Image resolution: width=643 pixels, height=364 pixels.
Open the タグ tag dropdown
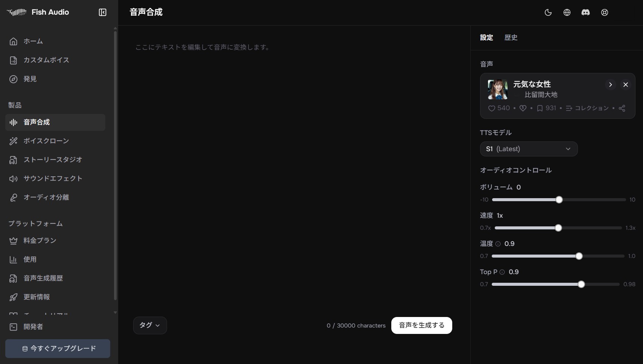point(150,326)
